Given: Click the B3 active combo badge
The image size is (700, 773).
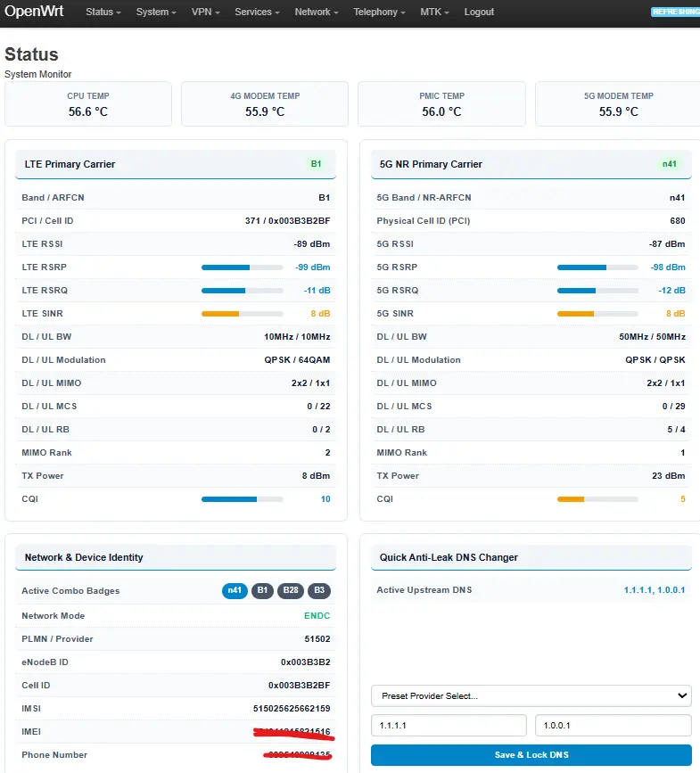Looking at the screenshot, I should point(319,590).
